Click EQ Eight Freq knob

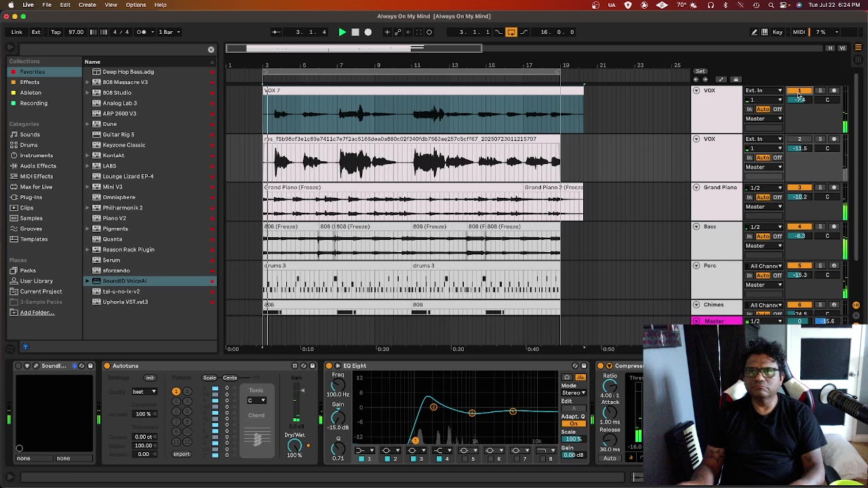338,386
